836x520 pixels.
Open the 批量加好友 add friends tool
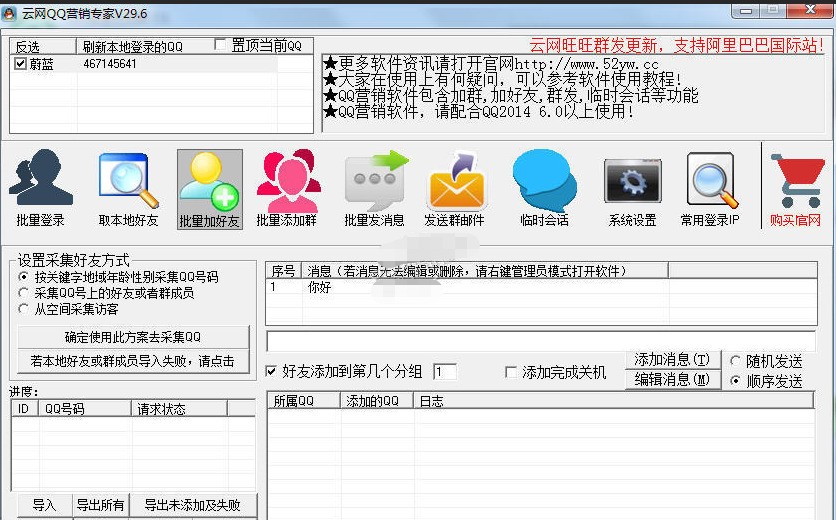(210, 189)
